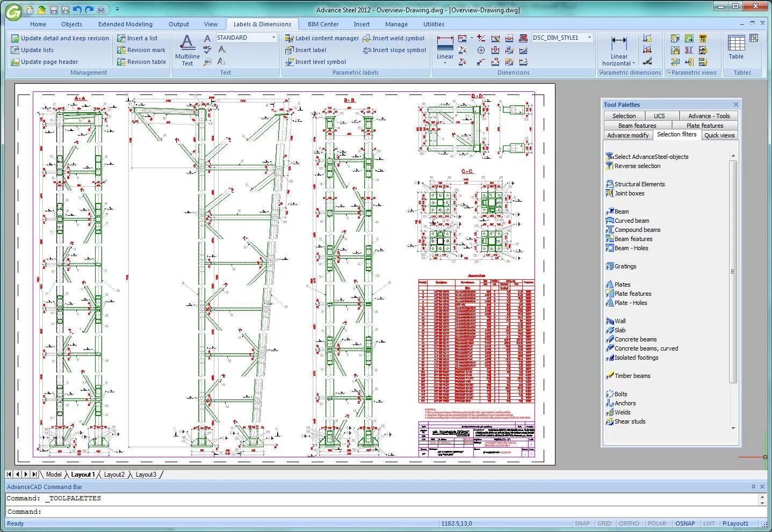772x532 pixels.
Task: Click Revision mark button
Action: 142,50
